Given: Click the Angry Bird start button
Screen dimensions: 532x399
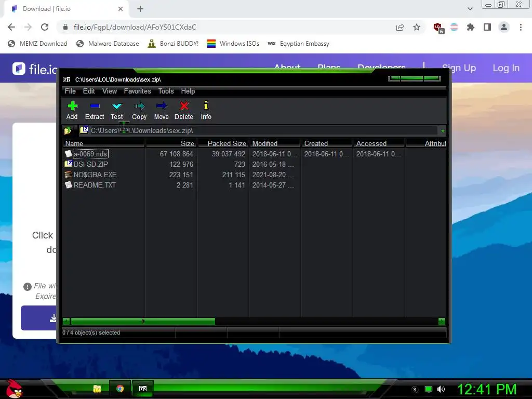Looking at the screenshot, I should coord(14,389).
